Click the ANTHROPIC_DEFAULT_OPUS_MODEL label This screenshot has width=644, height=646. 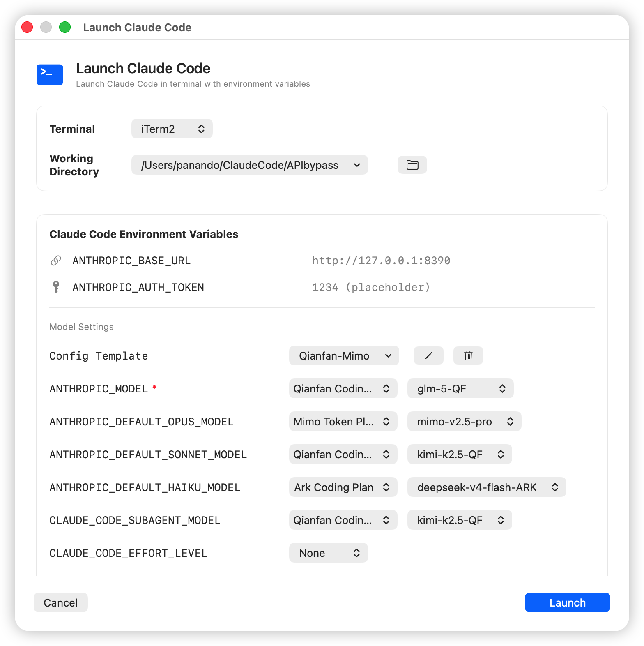coord(141,422)
